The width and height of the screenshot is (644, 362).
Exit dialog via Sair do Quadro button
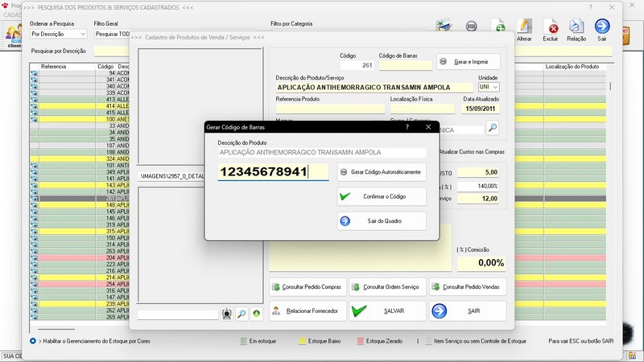382,220
